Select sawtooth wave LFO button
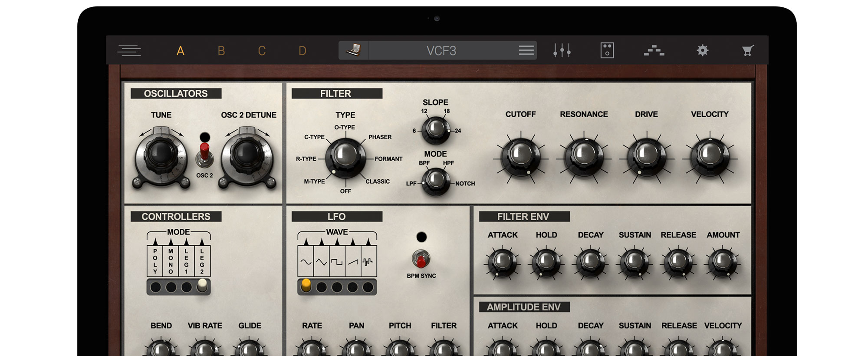This screenshot has width=868, height=356. point(352,287)
